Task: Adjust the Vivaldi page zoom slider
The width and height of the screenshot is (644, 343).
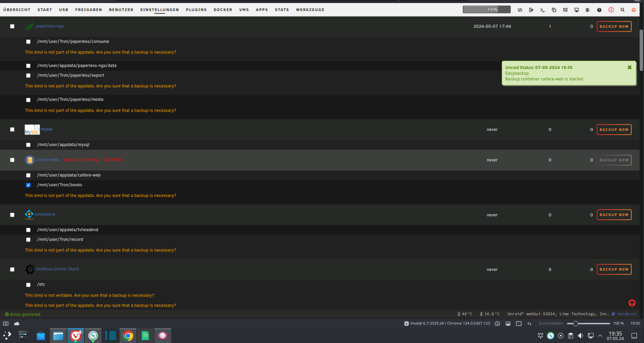Action: pyautogui.click(x=576, y=323)
